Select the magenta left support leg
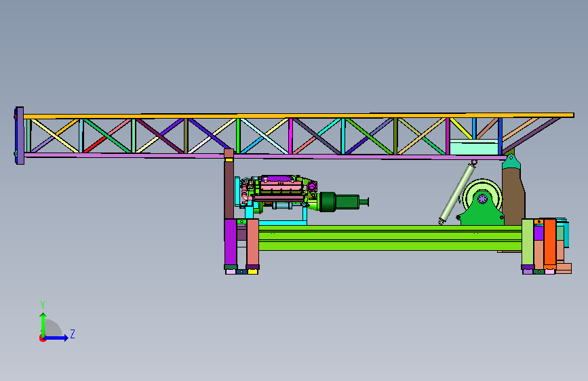Screen dimensions: 588x381 pyautogui.click(x=231, y=242)
